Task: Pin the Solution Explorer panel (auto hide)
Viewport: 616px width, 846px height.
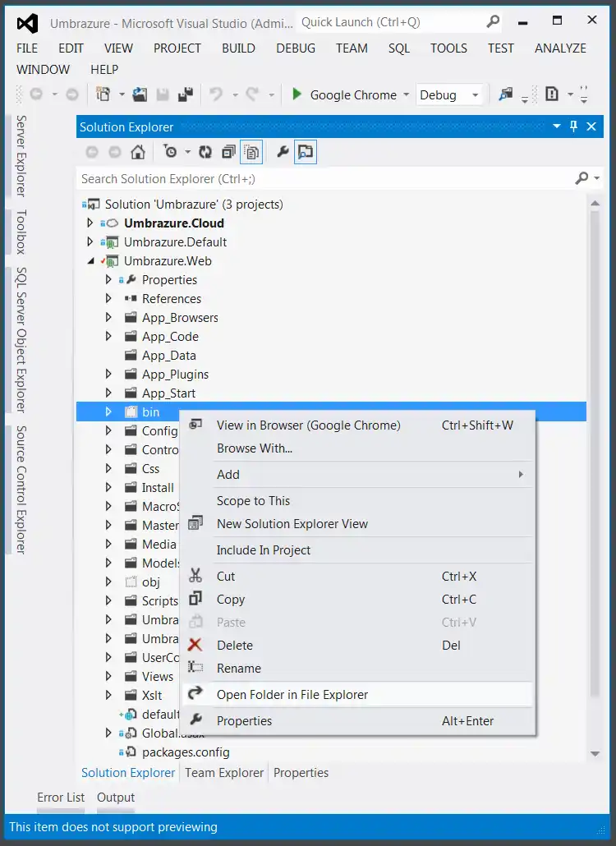Action: 574,126
